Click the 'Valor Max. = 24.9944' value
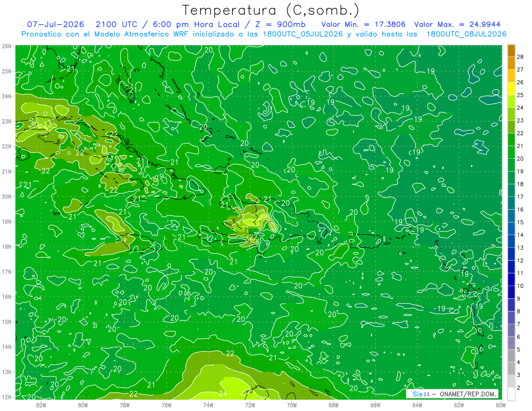This screenshot has height=411, width=532. coord(458,24)
